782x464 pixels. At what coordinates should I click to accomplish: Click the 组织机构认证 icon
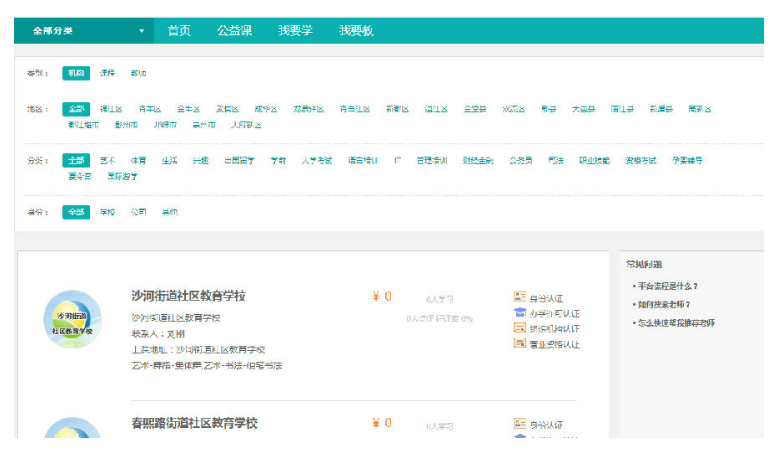519,328
